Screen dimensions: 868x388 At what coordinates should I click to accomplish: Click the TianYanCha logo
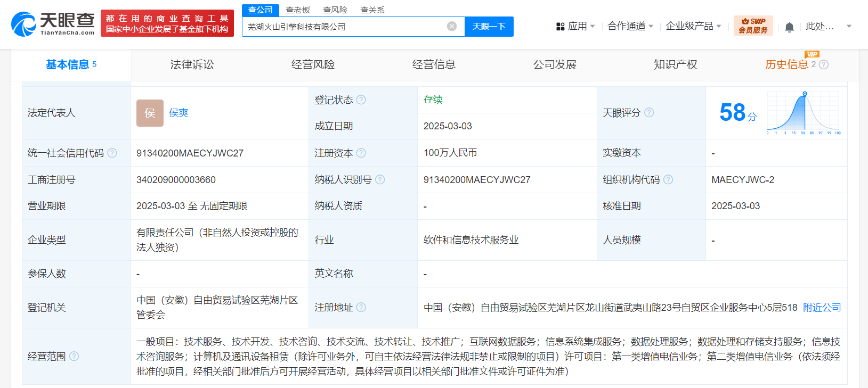pos(53,24)
